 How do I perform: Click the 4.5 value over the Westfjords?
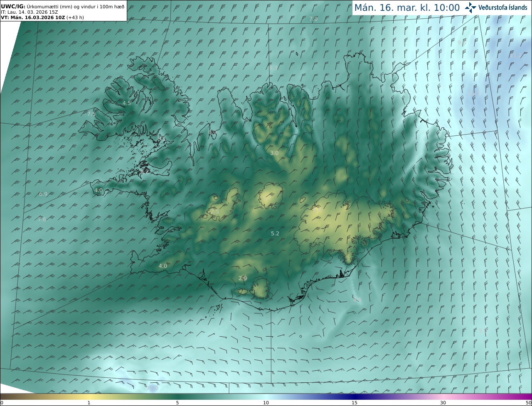[x=126, y=103]
